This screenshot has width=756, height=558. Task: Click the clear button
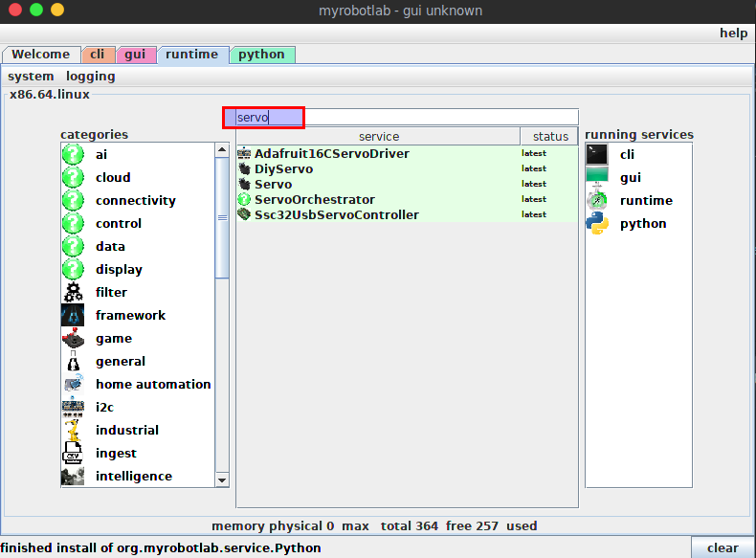(x=723, y=547)
